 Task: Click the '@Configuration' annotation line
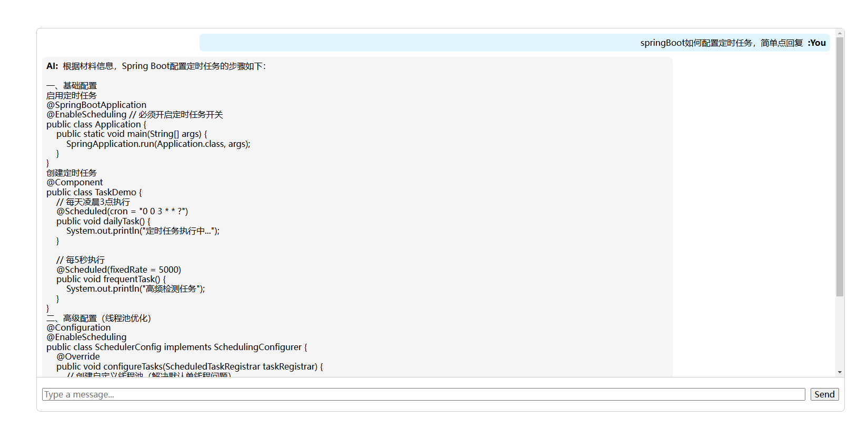click(78, 327)
